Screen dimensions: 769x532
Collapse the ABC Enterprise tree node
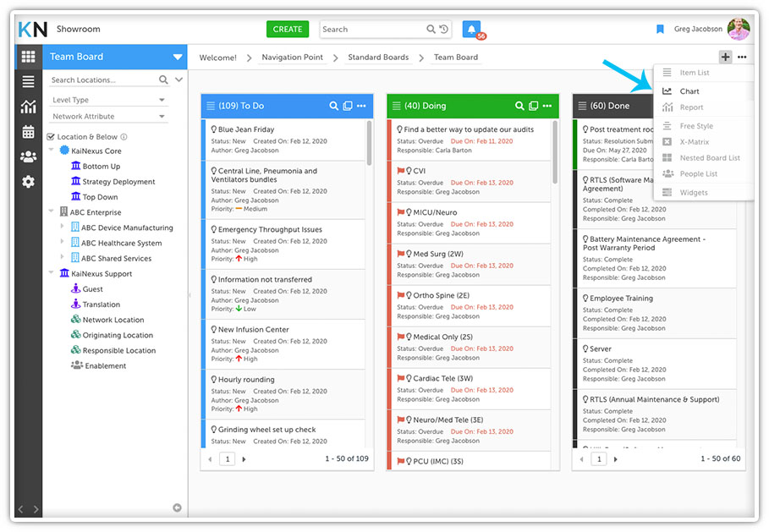(51, 211)
